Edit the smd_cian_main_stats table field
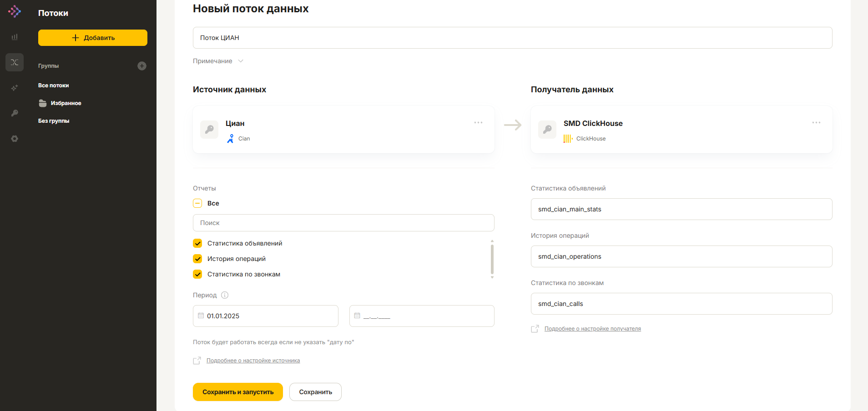868x411 pixels. 681,209
